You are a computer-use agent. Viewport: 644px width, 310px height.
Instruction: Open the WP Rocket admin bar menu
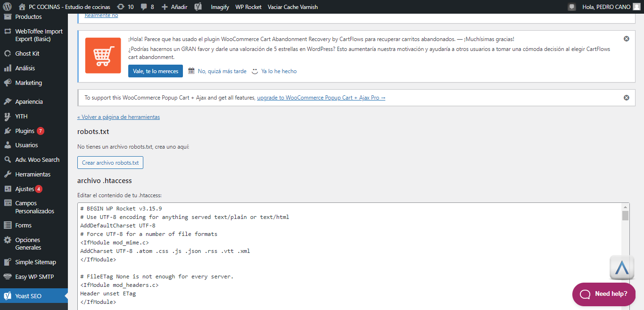point(248,7)
